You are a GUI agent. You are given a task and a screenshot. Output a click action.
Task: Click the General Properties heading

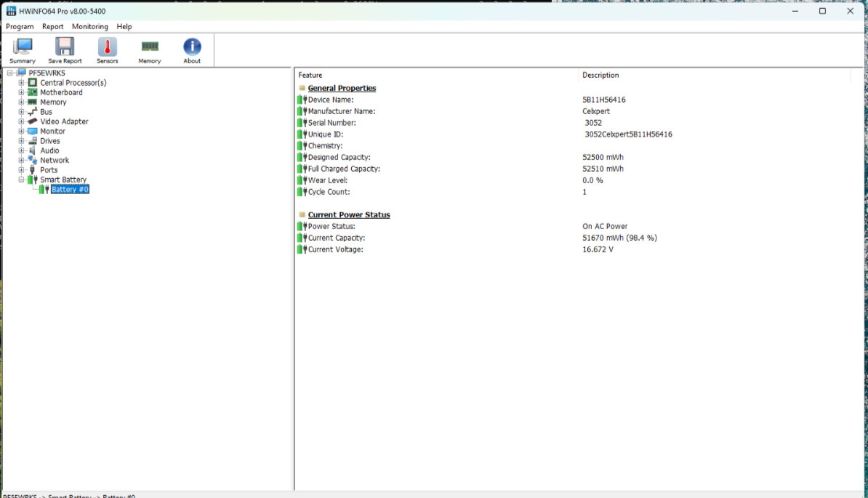point(342,88)
